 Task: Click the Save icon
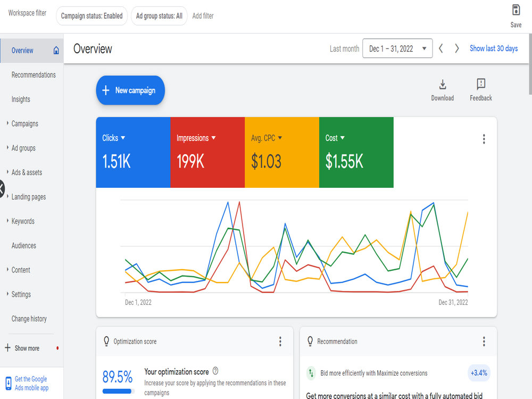(516, 10)
